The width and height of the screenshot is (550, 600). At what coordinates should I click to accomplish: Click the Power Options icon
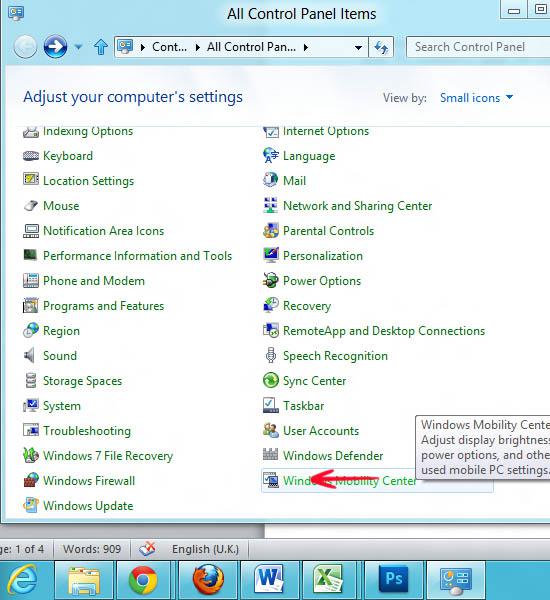point(271,280)
